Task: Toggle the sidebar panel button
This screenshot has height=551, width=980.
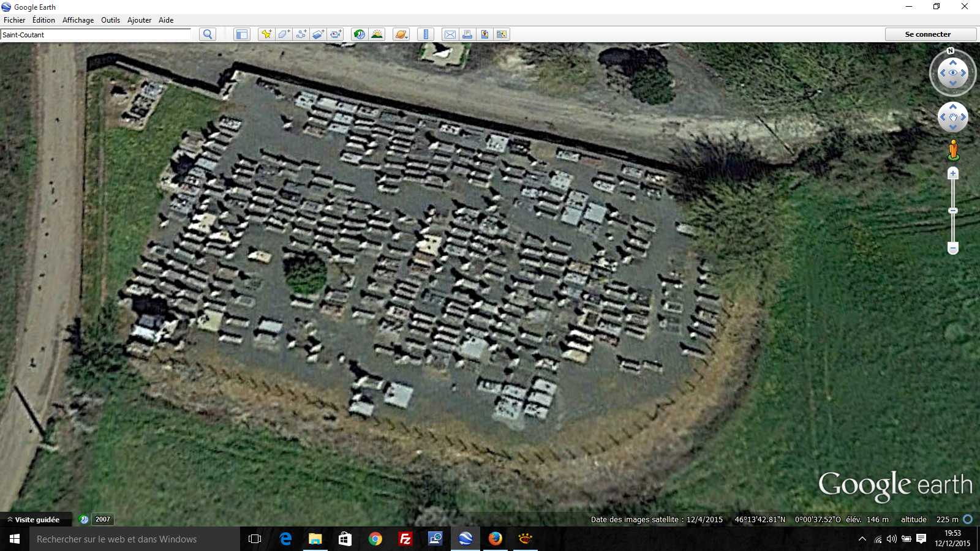Action: pos(242,34)
